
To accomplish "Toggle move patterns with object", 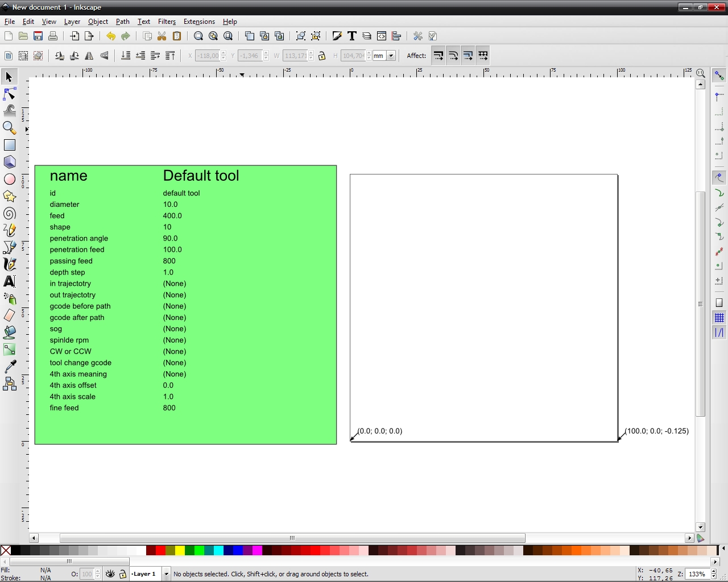I will coord(483,56).
